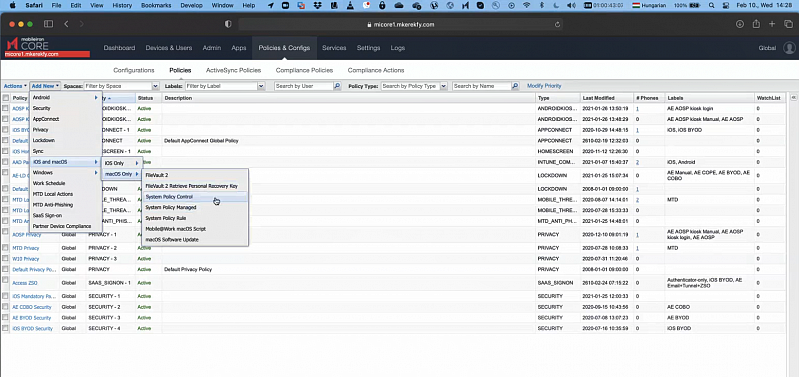
Task: Open a new tab with plus icon
Action: 773,24
